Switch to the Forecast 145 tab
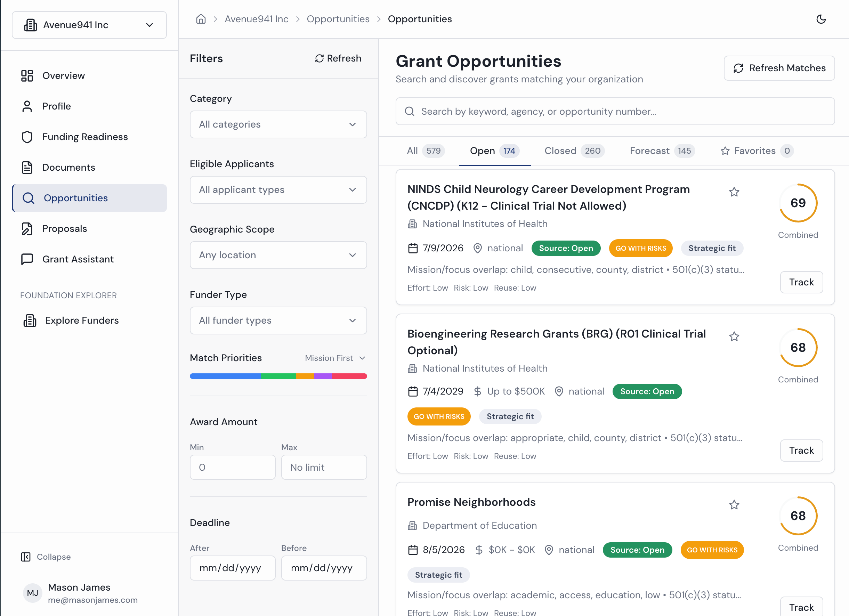The height and width of the screenshot is (616, 849). pyautogui.click(x=662, y=151)
